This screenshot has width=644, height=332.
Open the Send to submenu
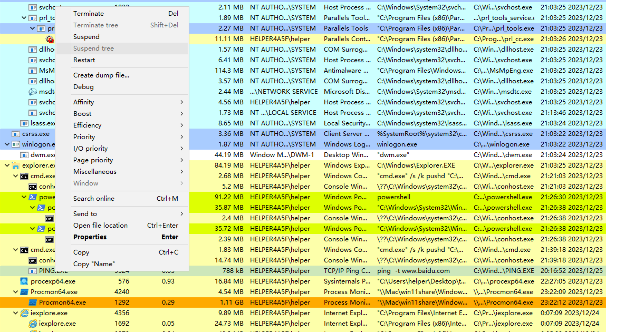122,214
